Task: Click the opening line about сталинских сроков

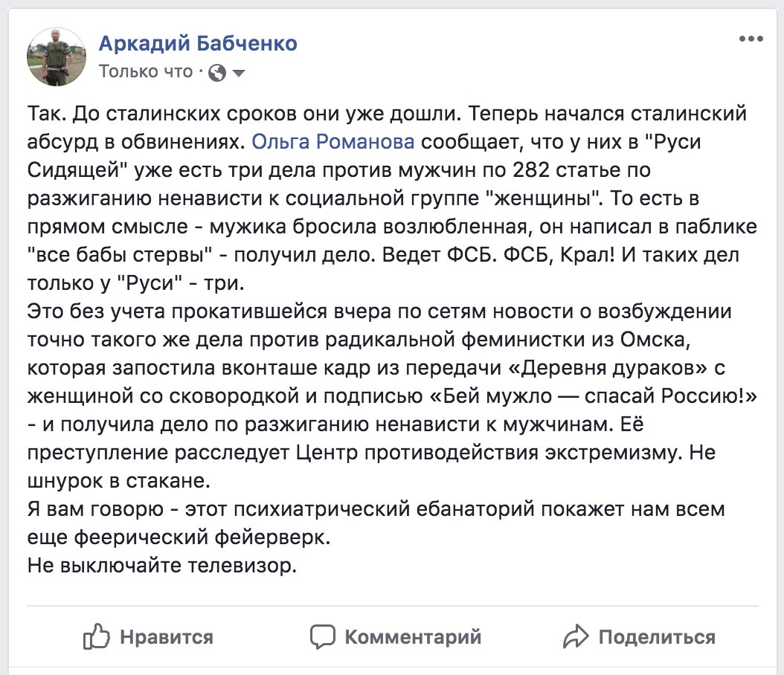Action: pos(242,114)
